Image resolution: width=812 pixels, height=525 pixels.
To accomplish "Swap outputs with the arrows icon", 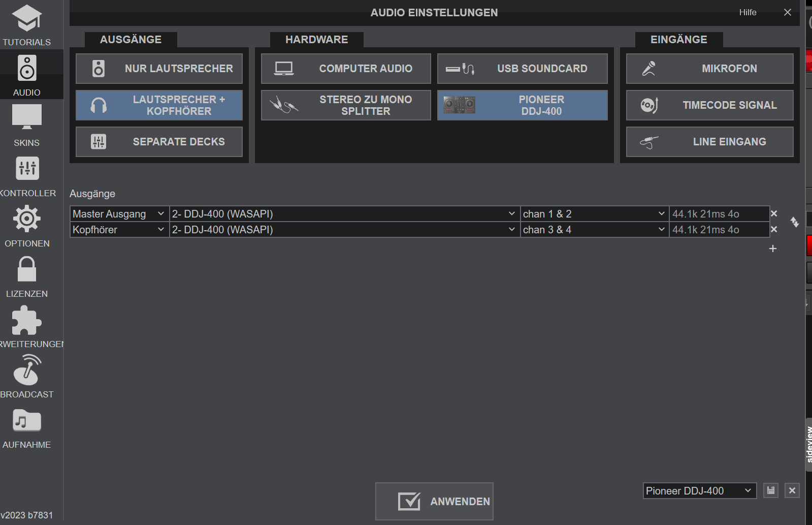I will click(x=795, y=222).
